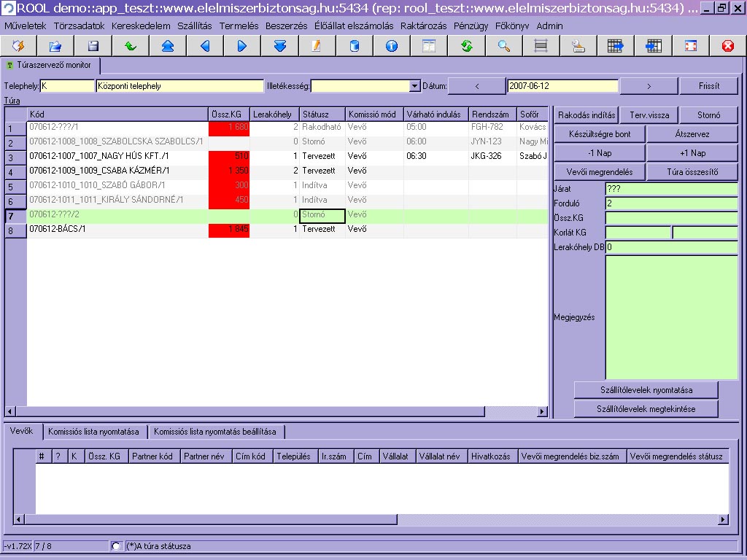Toggle the radio button in status bar

[x=116, y=546]
